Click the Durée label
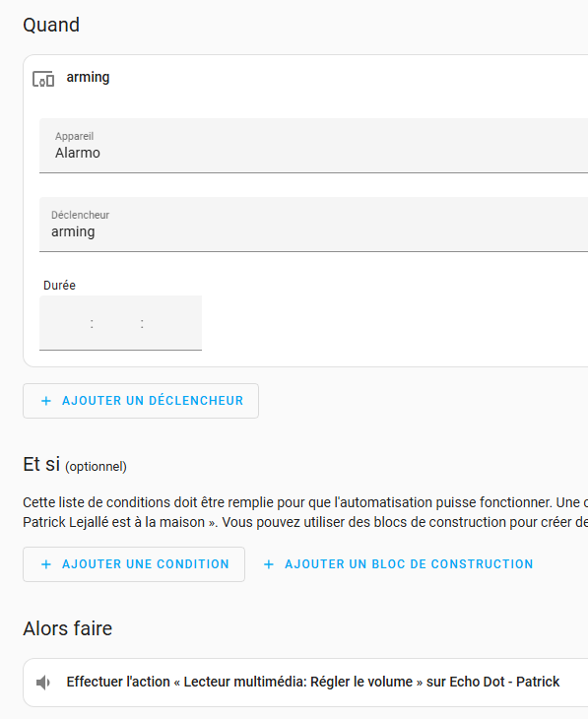The height and width of the screenshot is (719, 588). 60,286
